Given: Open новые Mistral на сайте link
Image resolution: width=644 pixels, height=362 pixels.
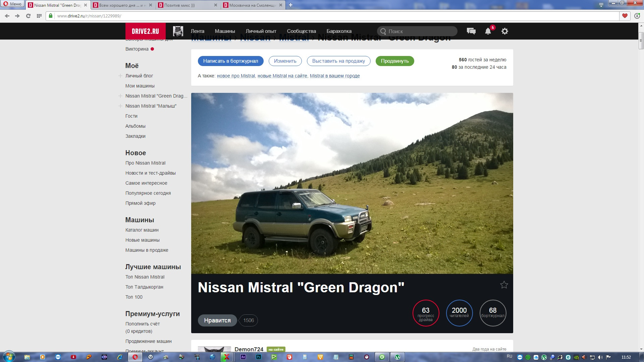Looking at the screenshot, I should tap(282, 76).
